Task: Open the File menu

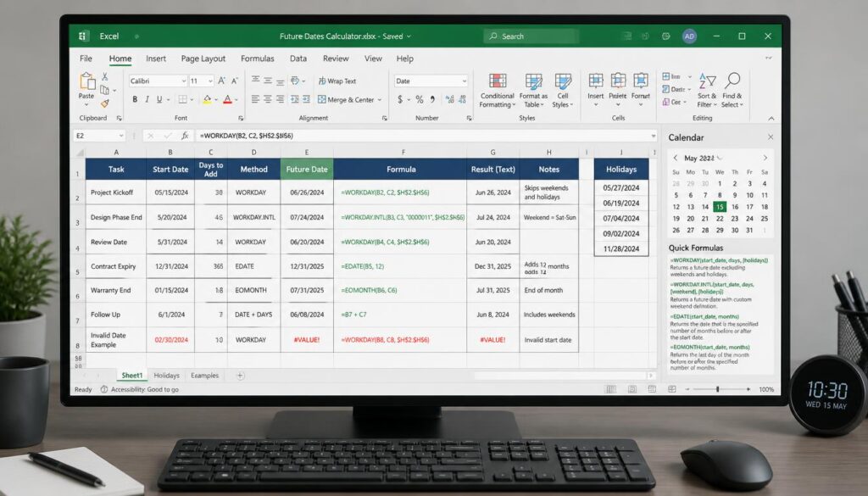Action: pos(86,59)
